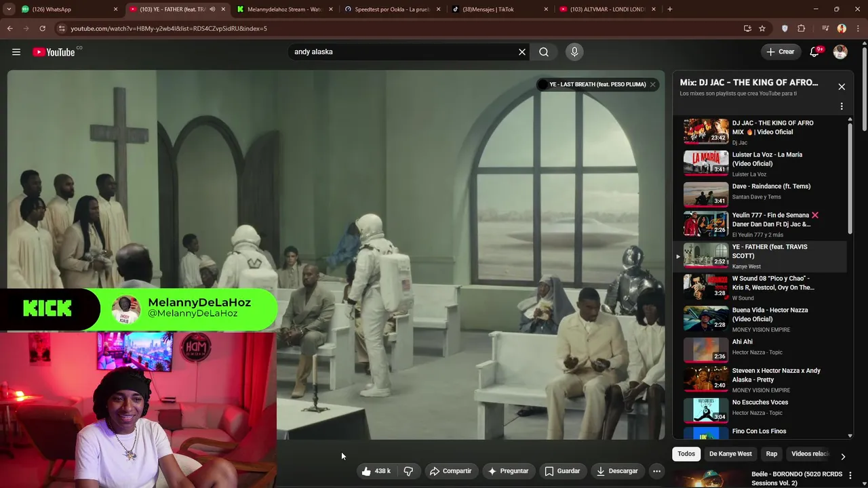Select the Todos filter chip
Screen dimensions: 868x488
(x=686, y=453)
